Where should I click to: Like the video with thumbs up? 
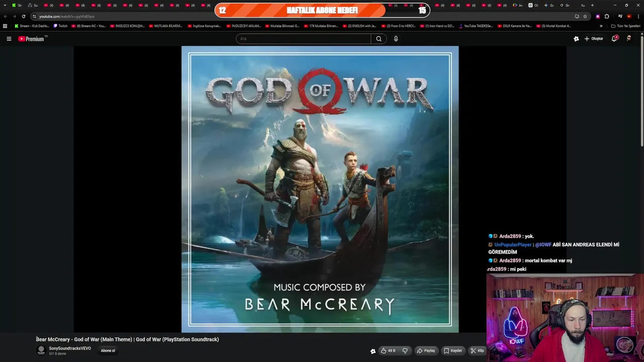[388, 350]
